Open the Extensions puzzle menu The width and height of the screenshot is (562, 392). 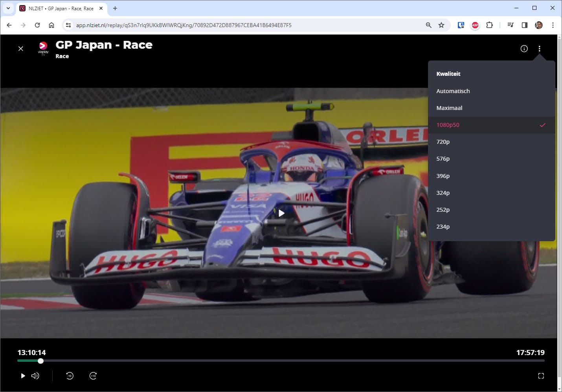click(489, 25)
